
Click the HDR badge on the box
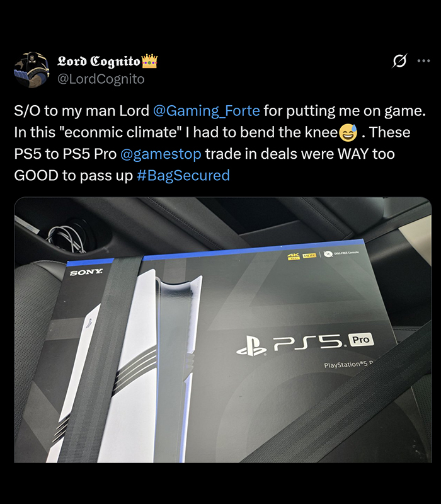[x=309, y=255]
